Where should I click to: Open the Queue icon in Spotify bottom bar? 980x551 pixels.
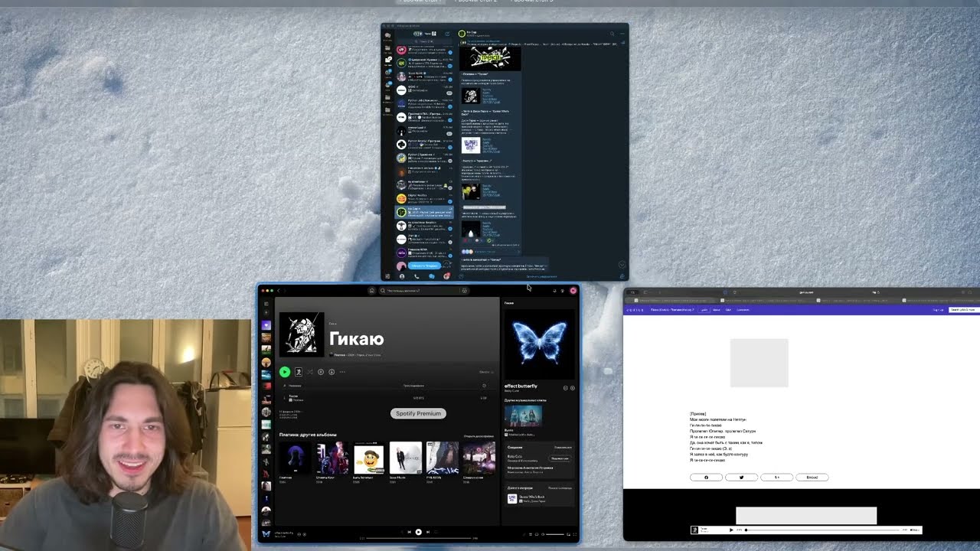pyautogui.click(x=529, y=534)
